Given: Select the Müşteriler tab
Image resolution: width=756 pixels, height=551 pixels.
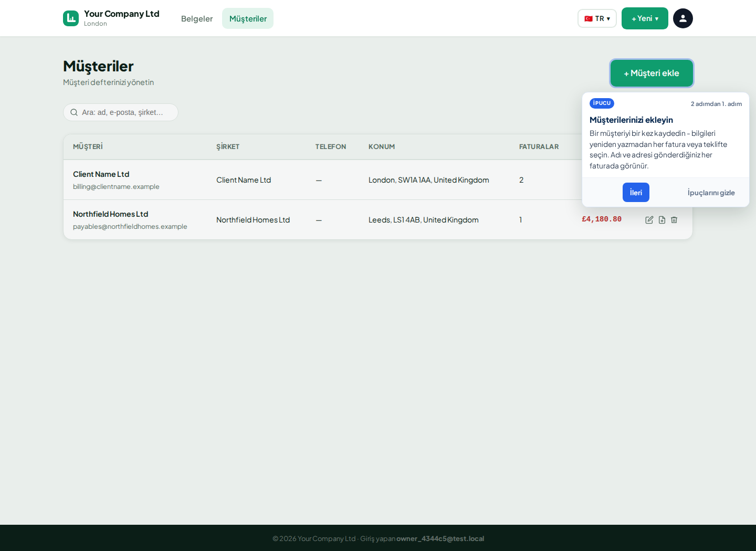Looking at the screenshot, I should (248, 18).
